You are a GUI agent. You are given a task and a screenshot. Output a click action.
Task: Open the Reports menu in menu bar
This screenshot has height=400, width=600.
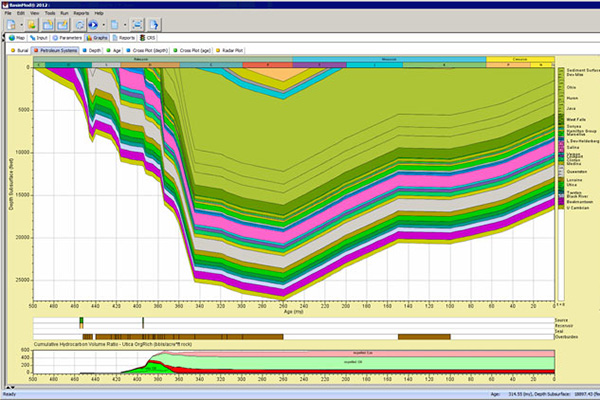click(81, 13)
